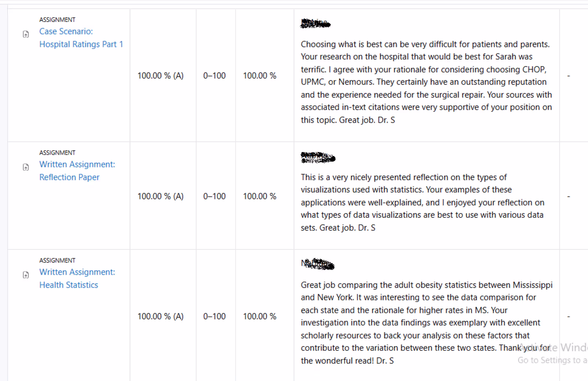Click assignment icon beside Hospital Ratings Part 1
Image resolution: width=588 pixels, height=381 pixels.
tap(26, 34)
